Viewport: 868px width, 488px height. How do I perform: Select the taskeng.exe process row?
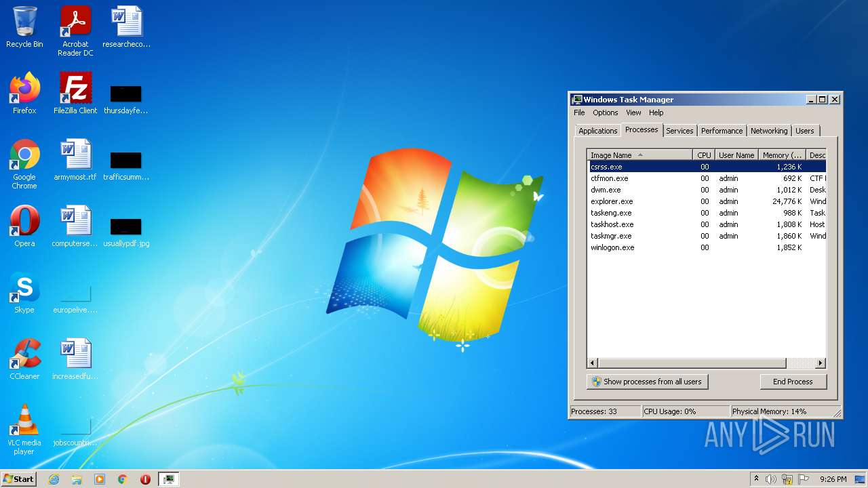pyautogui.click(x=707, y=213)
